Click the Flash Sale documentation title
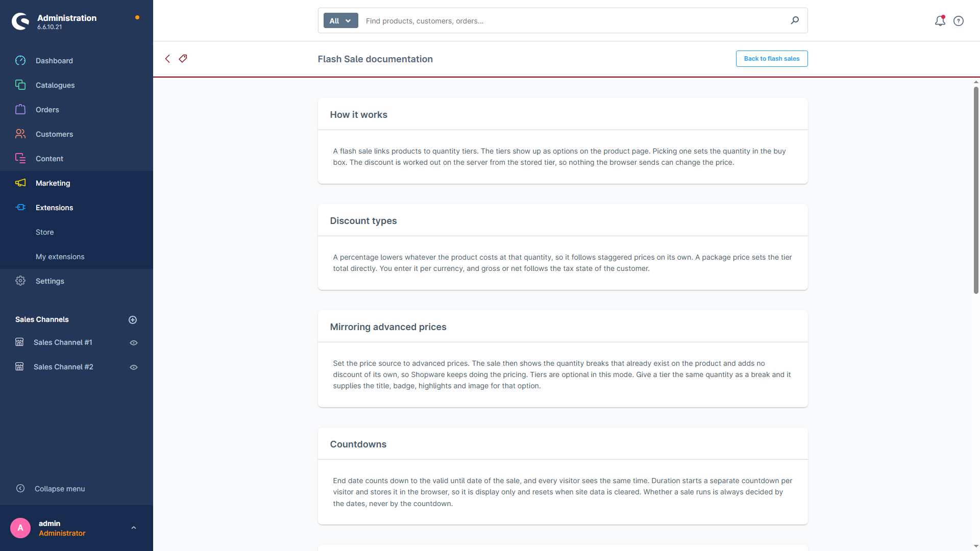980x551 pixels. pyautogui.click(x=375, y=59)
